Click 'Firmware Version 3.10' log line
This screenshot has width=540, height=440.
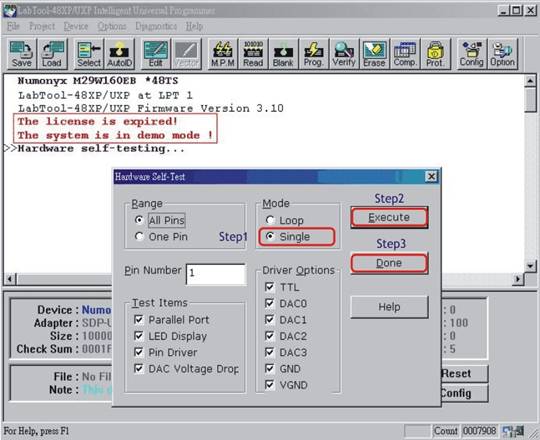pyautogui.click(x=151, y=108)
